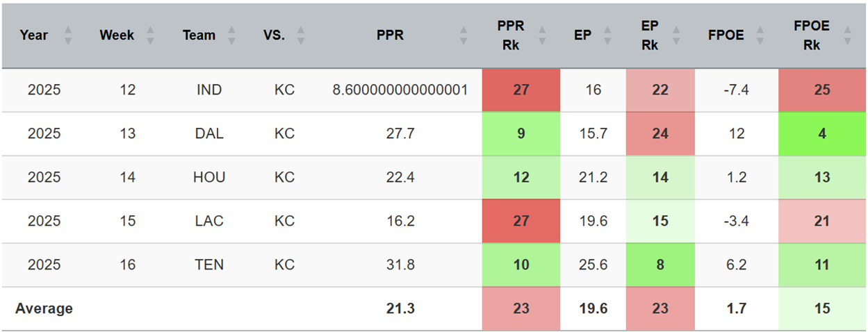Select the green EP rank 8 cell

660,265
